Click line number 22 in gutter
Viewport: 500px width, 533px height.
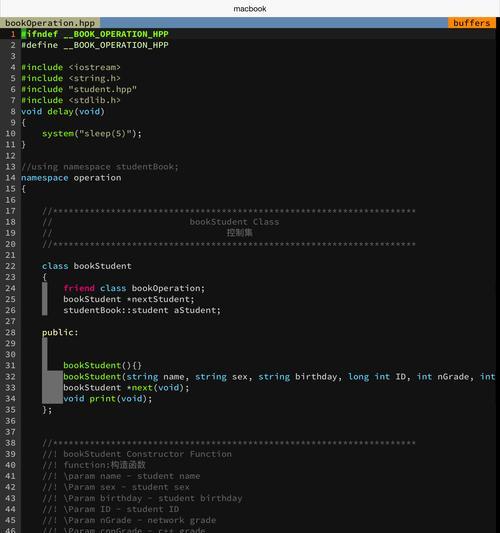pos(10,266)
